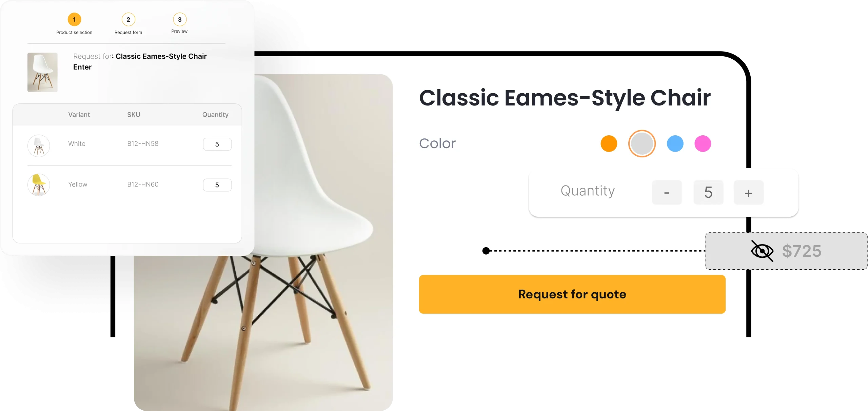Click the Yellow variant quantity field
Viewport: 868px width, 411px height.
pos(217,185)
